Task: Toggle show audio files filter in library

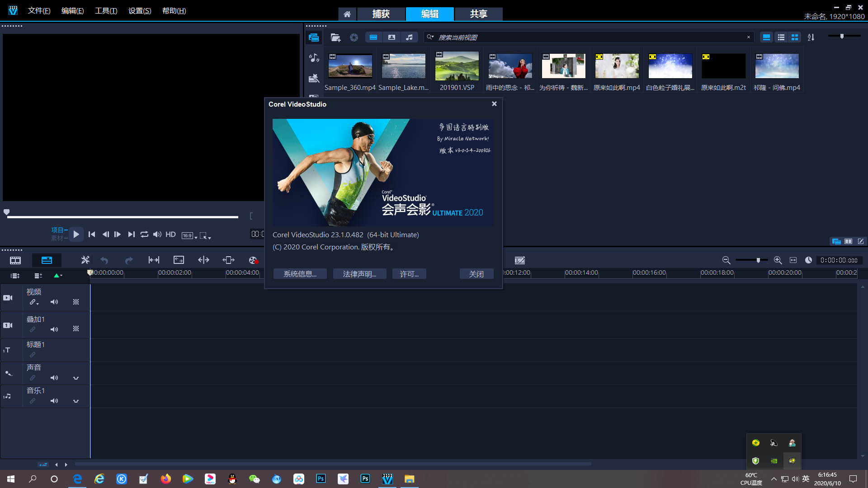Action: [x=409, y=38]
